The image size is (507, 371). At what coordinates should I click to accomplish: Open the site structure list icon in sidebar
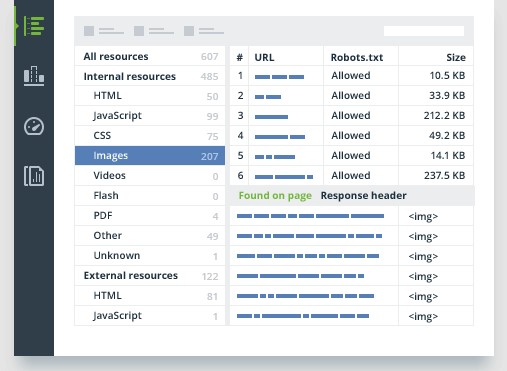(34, 26)
